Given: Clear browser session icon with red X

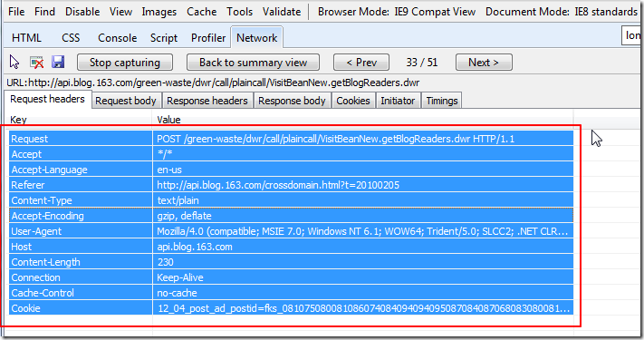Looking at the screenshot, I should coord(36,63).
